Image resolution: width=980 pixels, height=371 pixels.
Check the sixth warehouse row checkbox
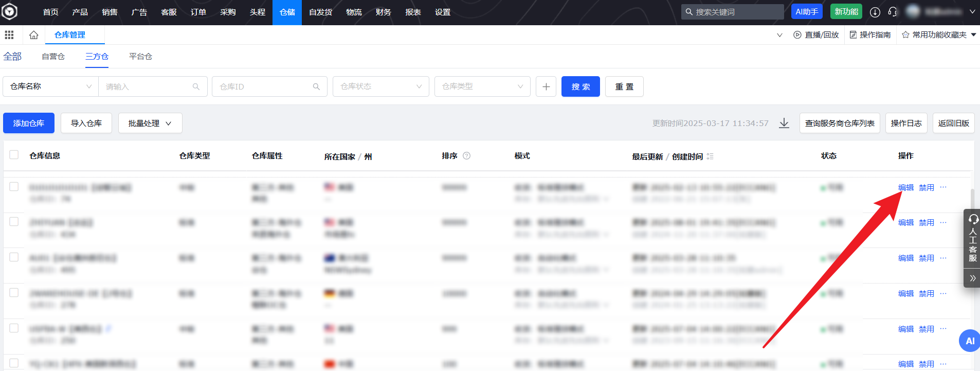(14, 363)
